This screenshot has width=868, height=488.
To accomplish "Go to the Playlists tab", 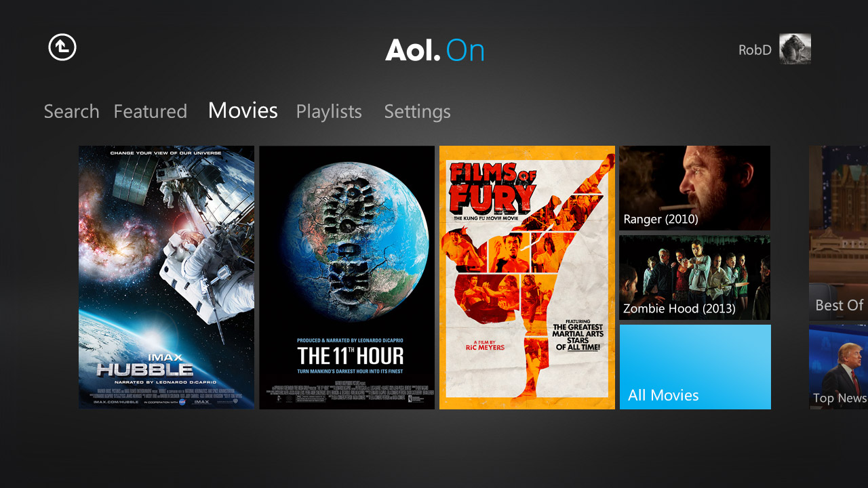I will click(329, 111).
